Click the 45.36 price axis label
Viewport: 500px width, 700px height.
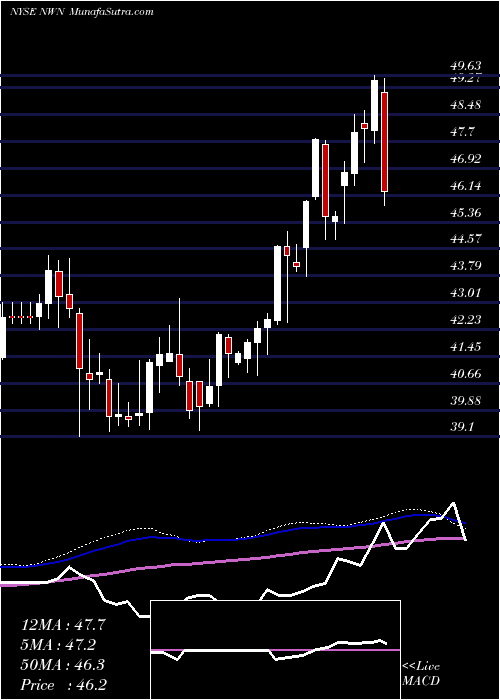pos(465,212)
